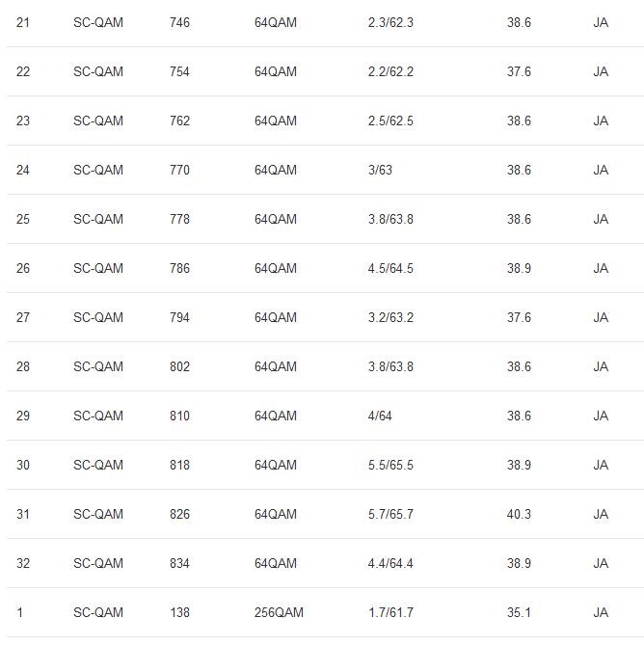Select the 5.7/65.7 power reading
The width and height of the screenshot is (644, 645).
click(390, 514)
